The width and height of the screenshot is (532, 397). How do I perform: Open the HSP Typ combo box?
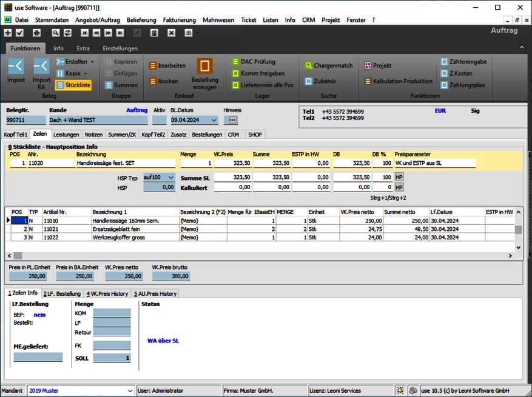(x=170, y=177)
